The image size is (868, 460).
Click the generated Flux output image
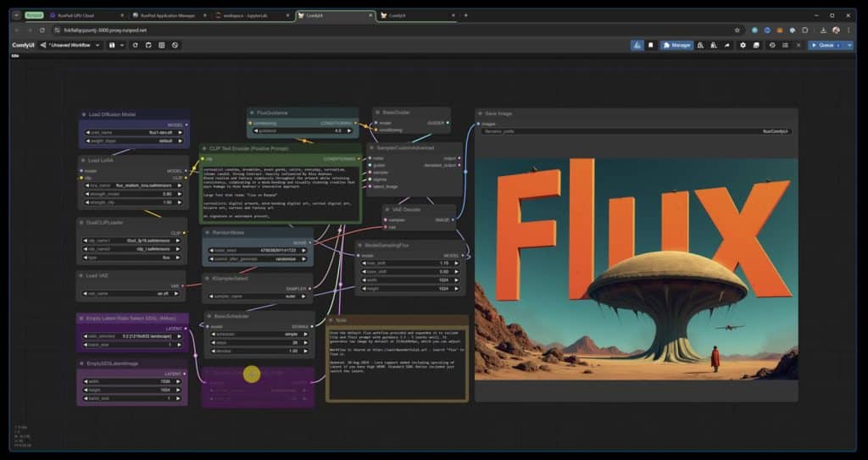tap(636, 269)
